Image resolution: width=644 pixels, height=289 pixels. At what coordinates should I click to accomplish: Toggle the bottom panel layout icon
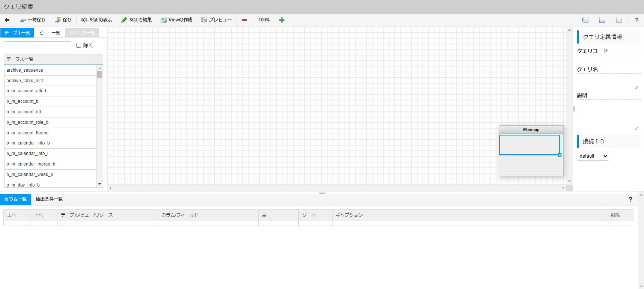click(x=602, y=20)
